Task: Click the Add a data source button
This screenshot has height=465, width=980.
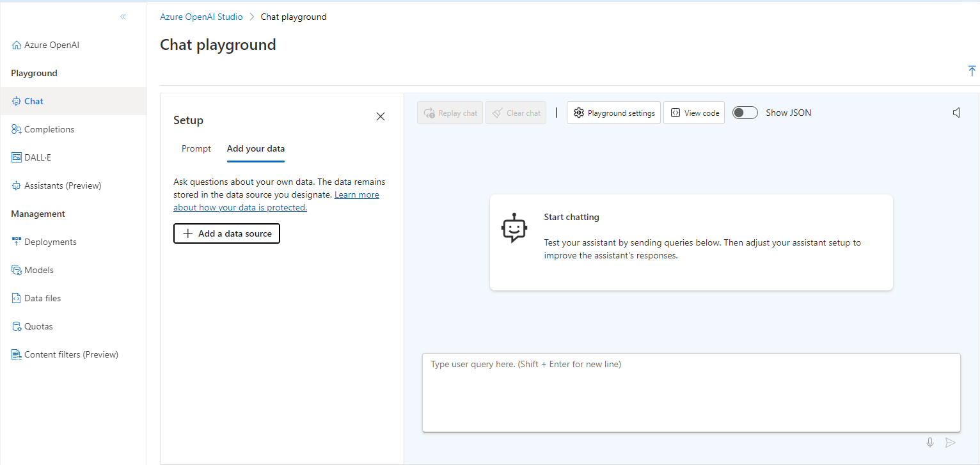Action: coord(226,233)
